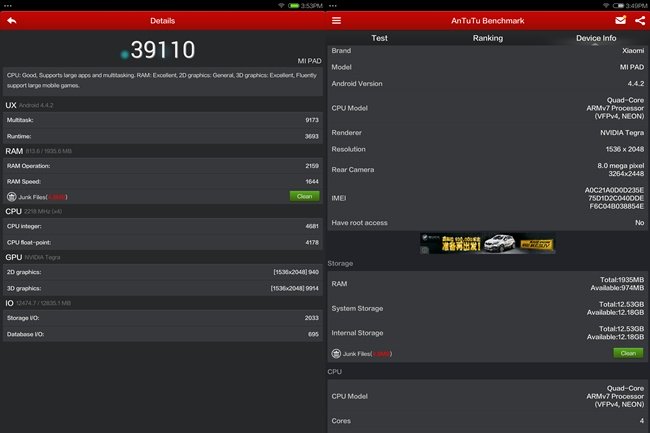Tap the IO section header
650x433 pixels.
coord(38,303)
